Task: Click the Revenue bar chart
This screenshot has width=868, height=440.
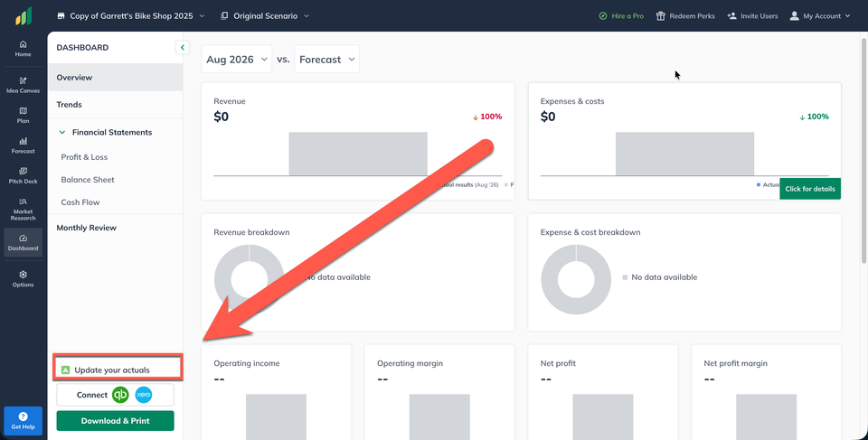Action: [358, 154]
